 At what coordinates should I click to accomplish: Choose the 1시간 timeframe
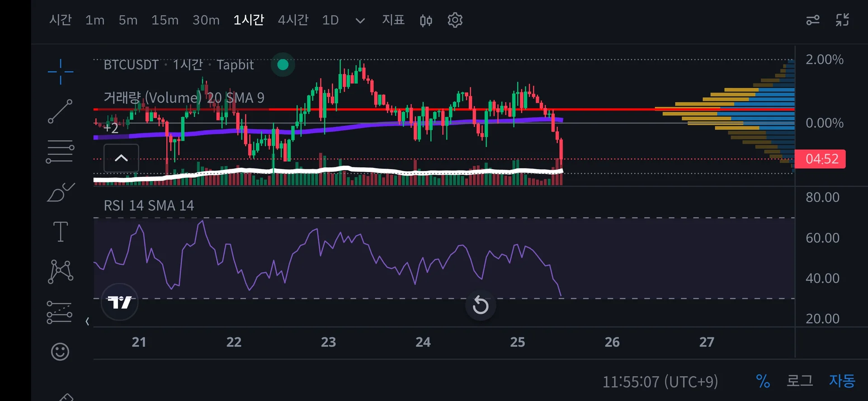(249, 20)
